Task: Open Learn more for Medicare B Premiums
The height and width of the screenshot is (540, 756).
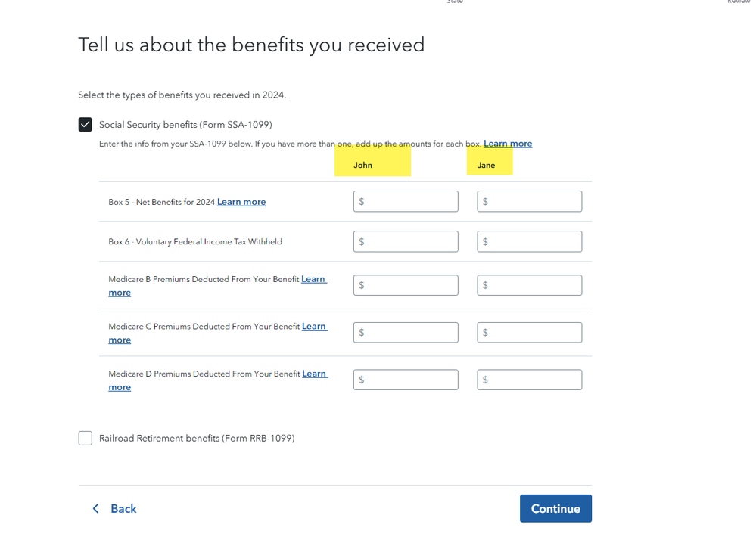Action: [x=313, y=279]
